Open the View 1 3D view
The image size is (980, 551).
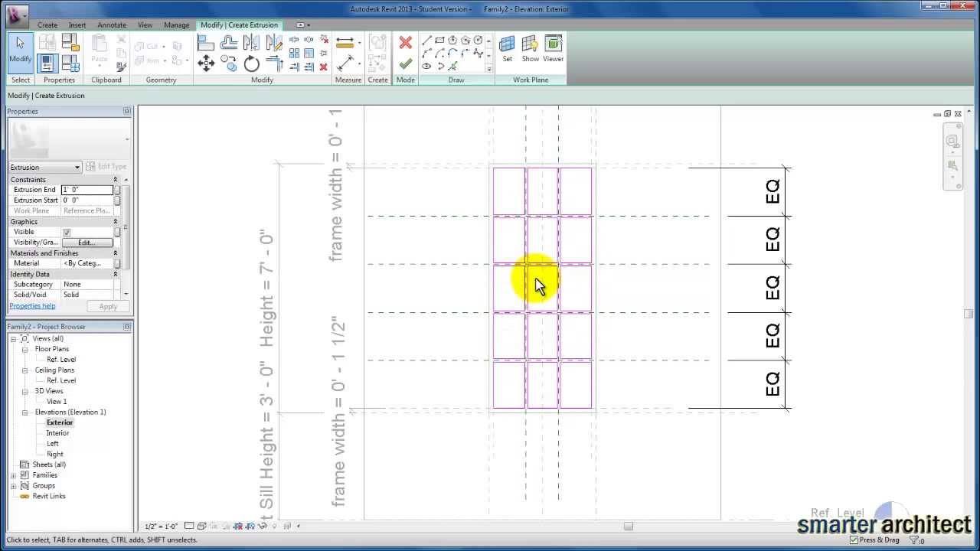coord(57,402)
